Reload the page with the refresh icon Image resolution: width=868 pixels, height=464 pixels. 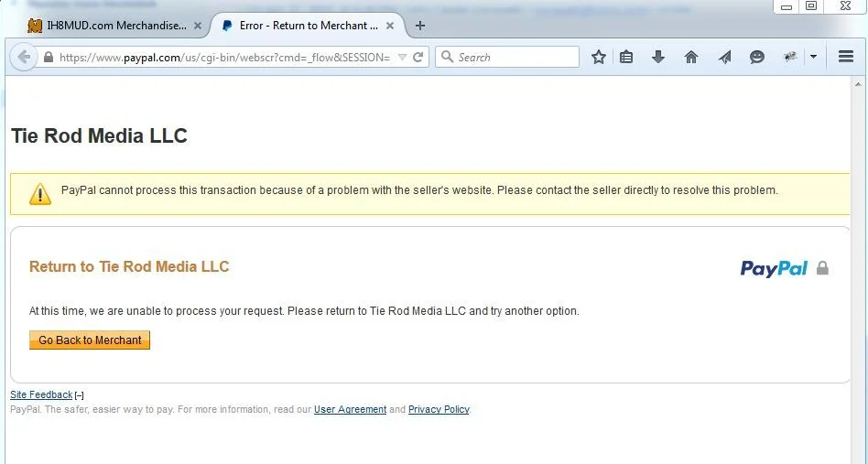[x=418, y=57]
